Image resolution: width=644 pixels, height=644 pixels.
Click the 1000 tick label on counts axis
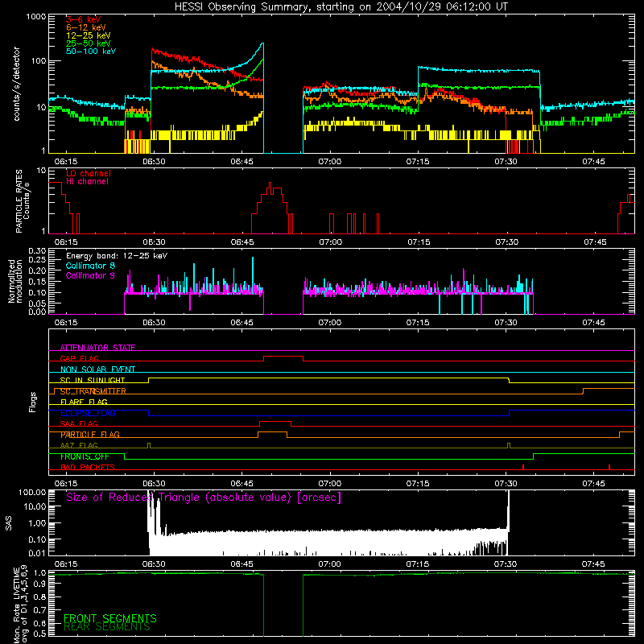coord(35,17)
